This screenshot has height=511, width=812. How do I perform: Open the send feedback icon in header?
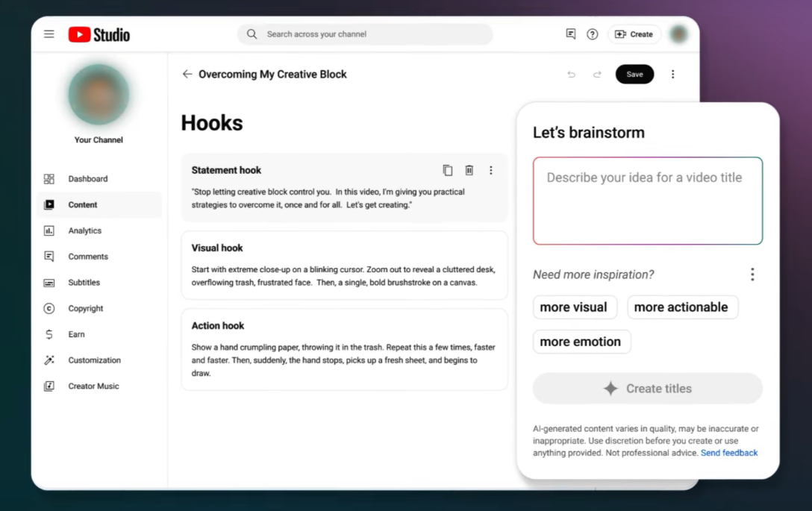pyautogui.click(x=571, y=34)
